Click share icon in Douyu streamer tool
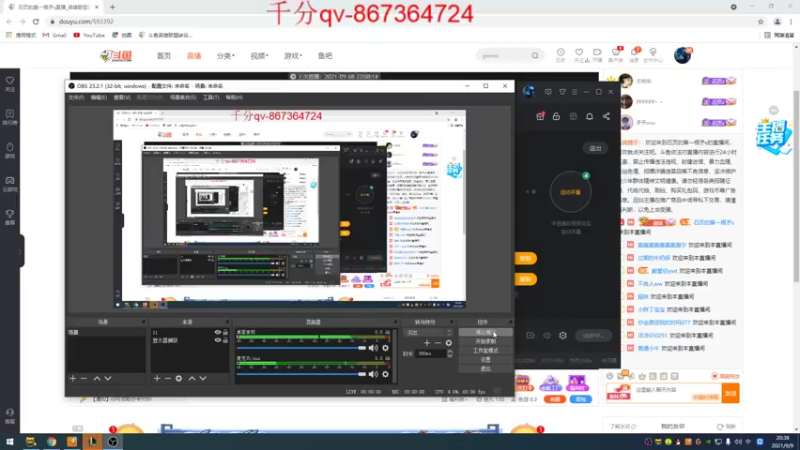 click(x=606, y=116)
